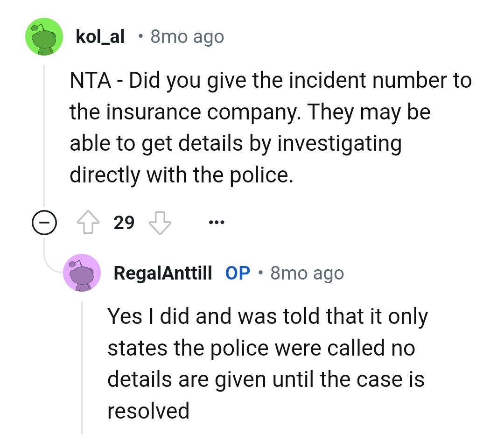Click the 8mo ago timestamp on kol_al's comment
504x434 pixels.
click(187, 36)
